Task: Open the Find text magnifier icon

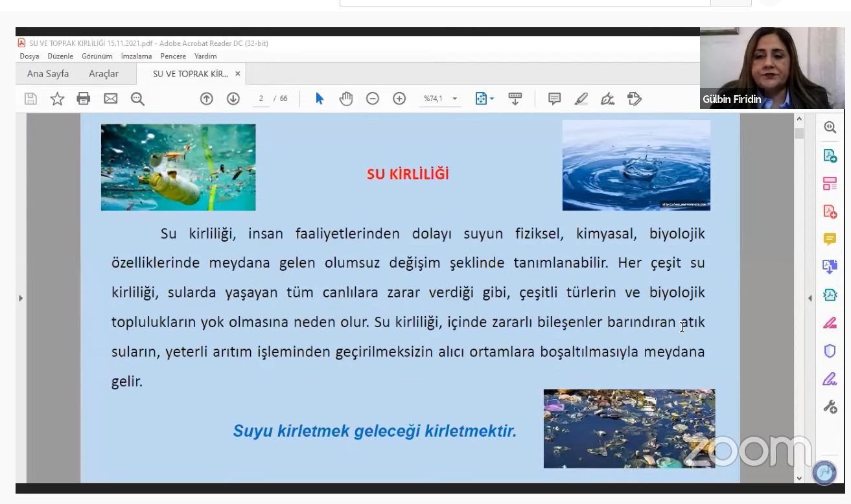Action: [137, 98]
